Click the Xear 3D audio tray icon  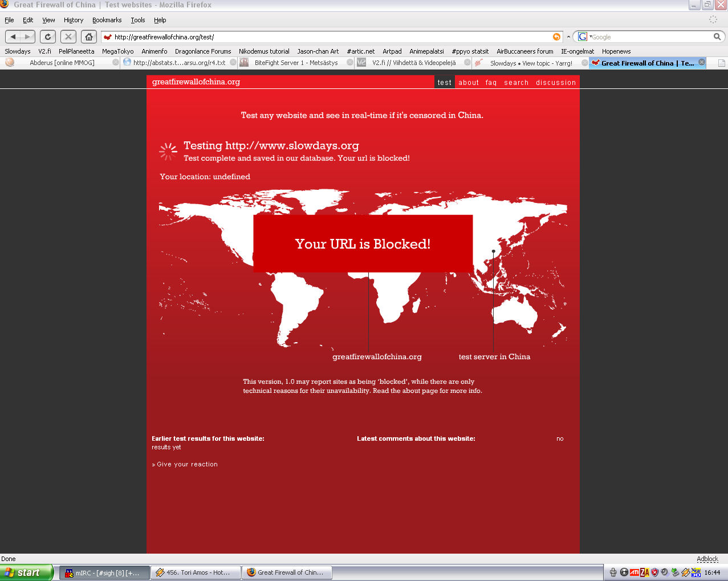696,572
